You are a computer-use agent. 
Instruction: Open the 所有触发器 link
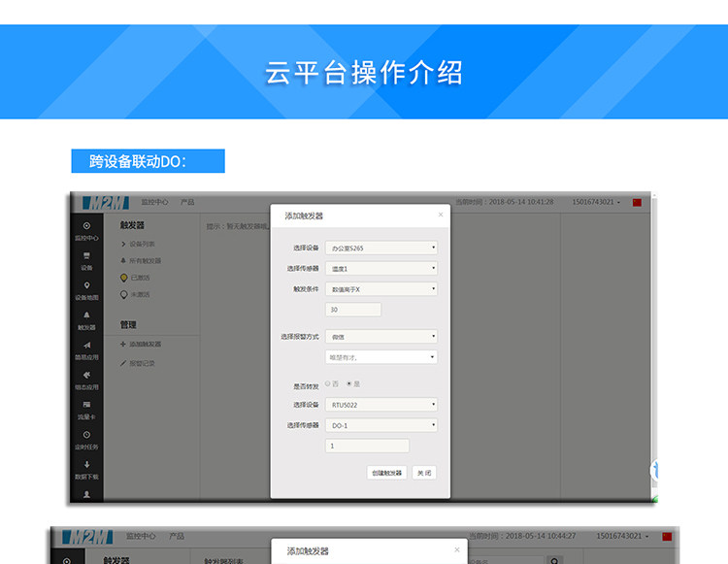click(146, 260)
